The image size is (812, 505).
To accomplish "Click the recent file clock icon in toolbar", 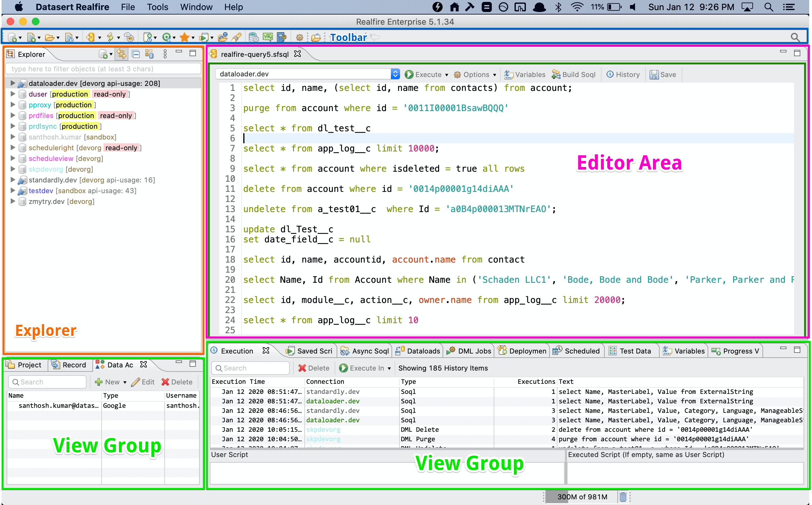I will [69, 37].
